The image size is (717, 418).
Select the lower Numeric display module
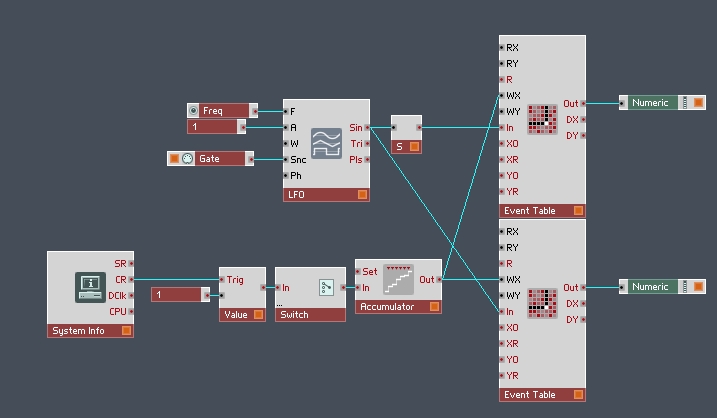[662, 287]
